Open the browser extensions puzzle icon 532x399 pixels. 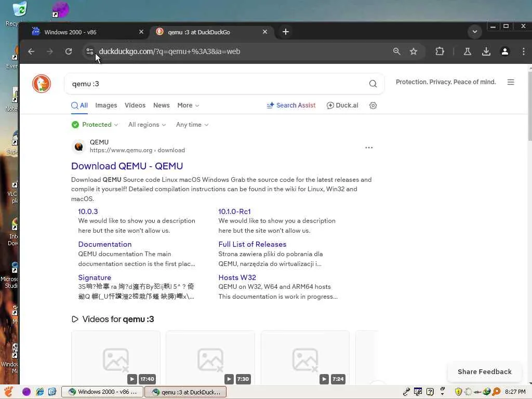(440, 51)
